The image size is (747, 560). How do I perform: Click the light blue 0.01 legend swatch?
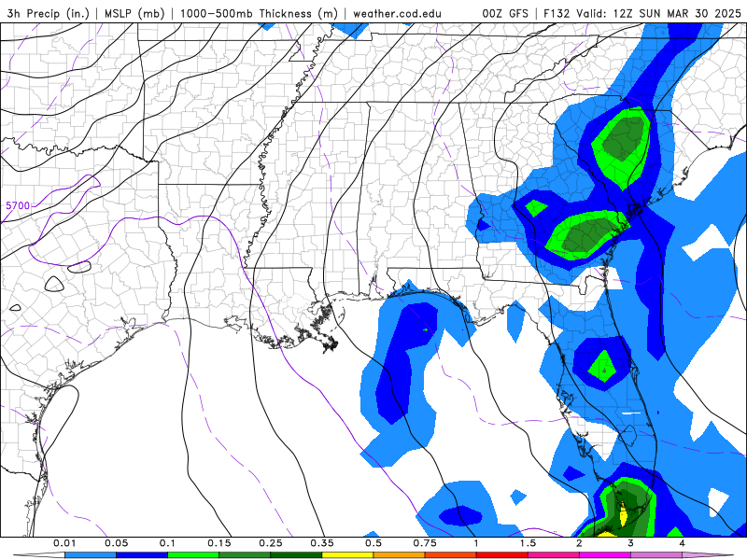(91, 555)
